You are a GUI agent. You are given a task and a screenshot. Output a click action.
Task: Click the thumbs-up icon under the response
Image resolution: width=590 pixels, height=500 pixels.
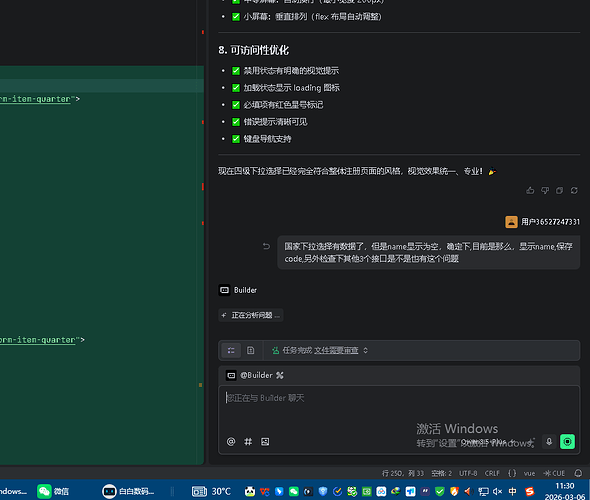tap(530, 190)
